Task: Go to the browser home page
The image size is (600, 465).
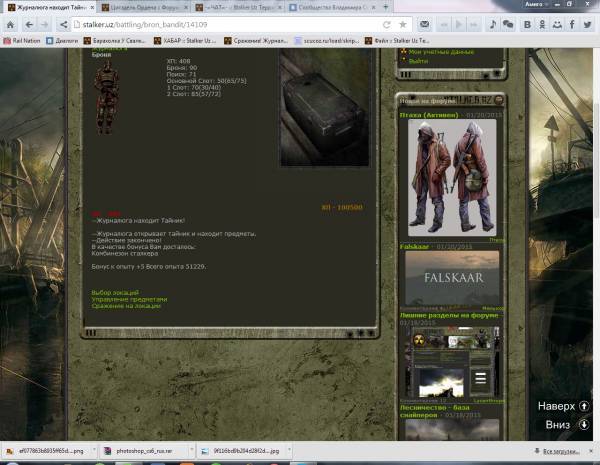Action: pos(10,25)
